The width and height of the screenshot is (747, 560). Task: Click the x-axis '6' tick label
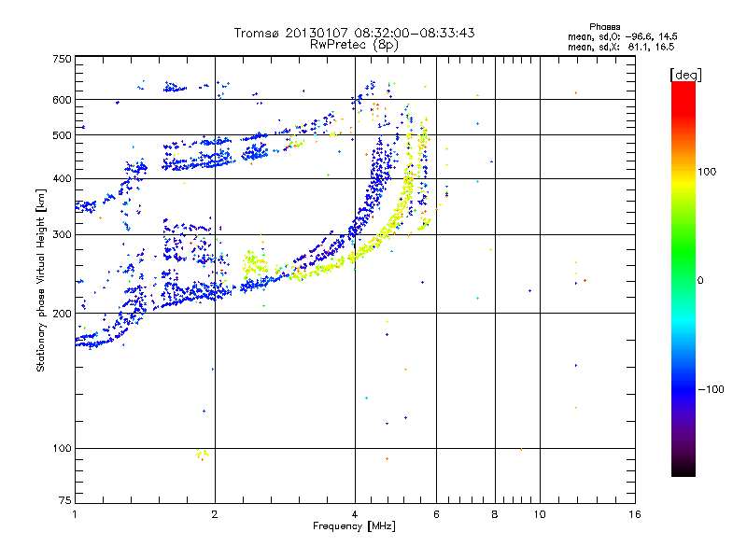pos(436,514)
